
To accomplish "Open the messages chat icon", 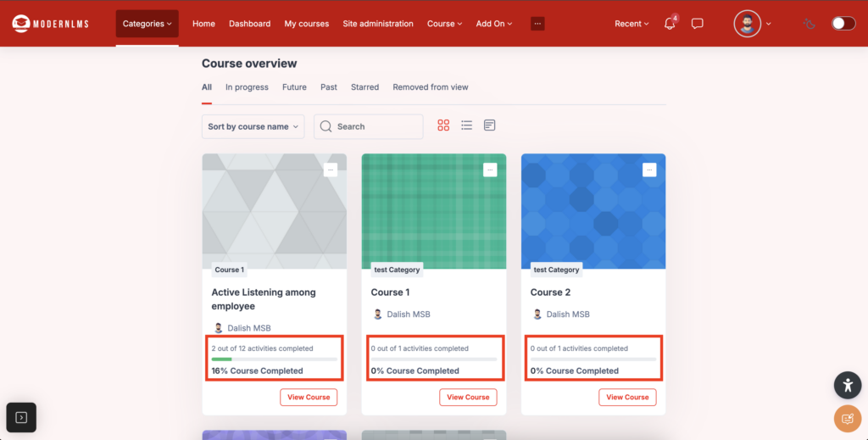I will (x=697, y=24).
